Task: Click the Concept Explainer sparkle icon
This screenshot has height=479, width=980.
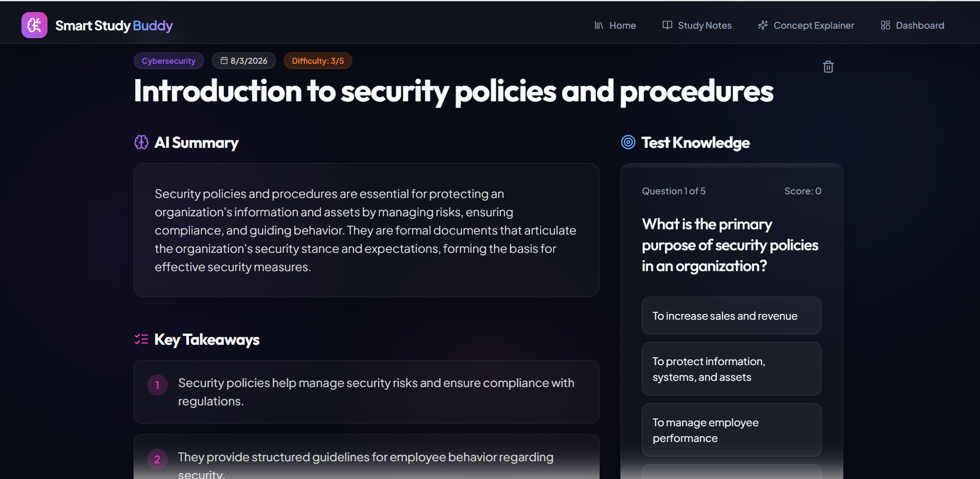Action: [x=763, y=25]
